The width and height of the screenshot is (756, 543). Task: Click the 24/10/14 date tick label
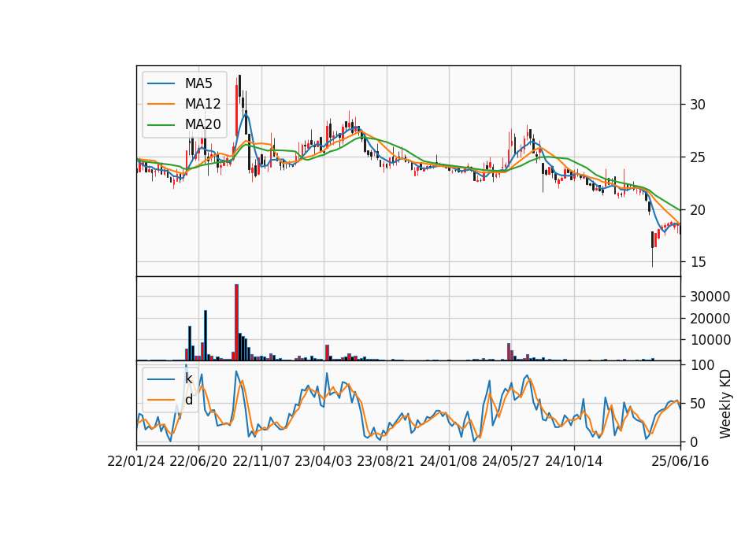pos(574,461)
